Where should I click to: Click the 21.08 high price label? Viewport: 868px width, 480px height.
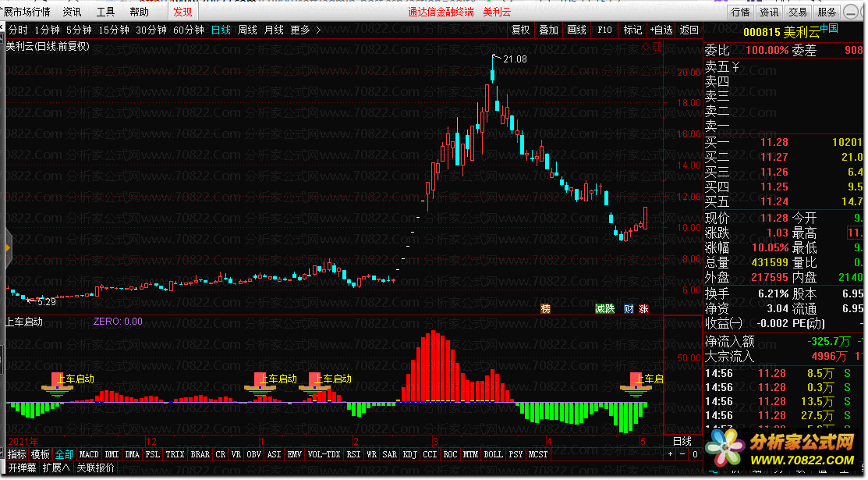pyautogui.click(x=515, y=59)
